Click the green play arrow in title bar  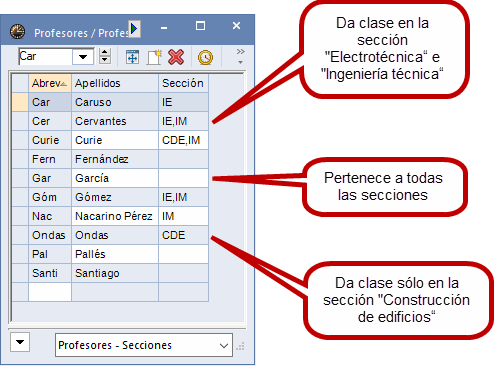tap(134, 29)
